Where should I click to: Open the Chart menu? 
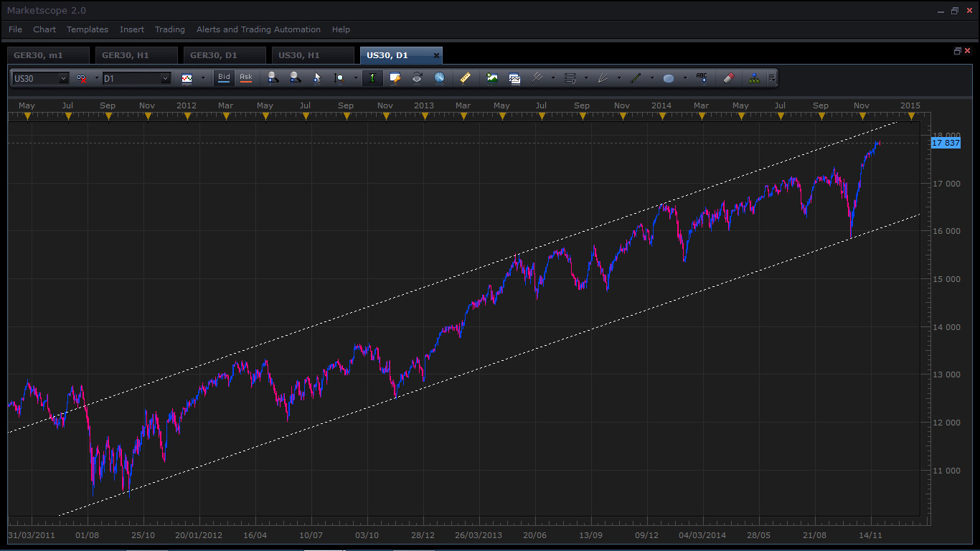tap(44, 29)
